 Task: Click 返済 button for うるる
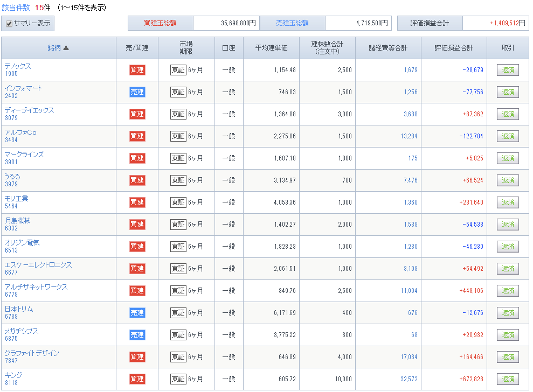pyautogui.click(x=508, y=180)
